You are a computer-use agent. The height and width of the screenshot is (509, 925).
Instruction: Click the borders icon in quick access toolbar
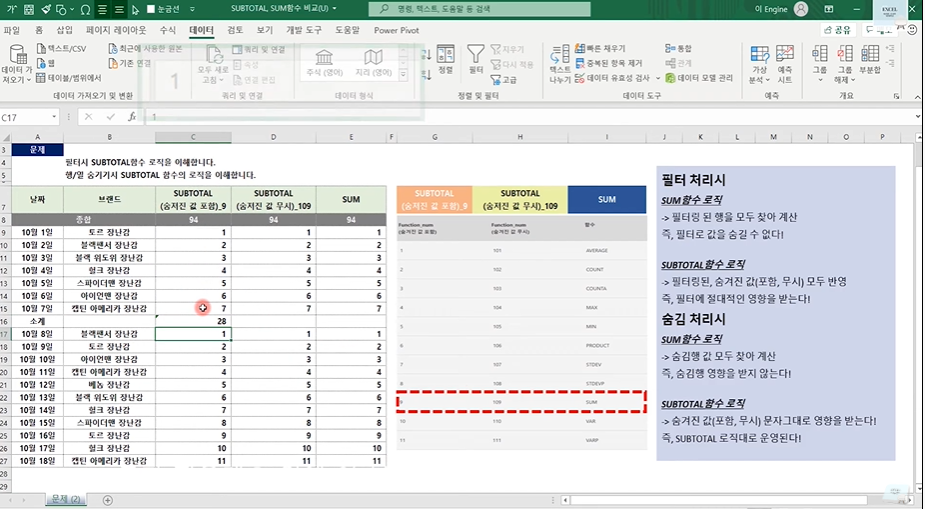28,9
